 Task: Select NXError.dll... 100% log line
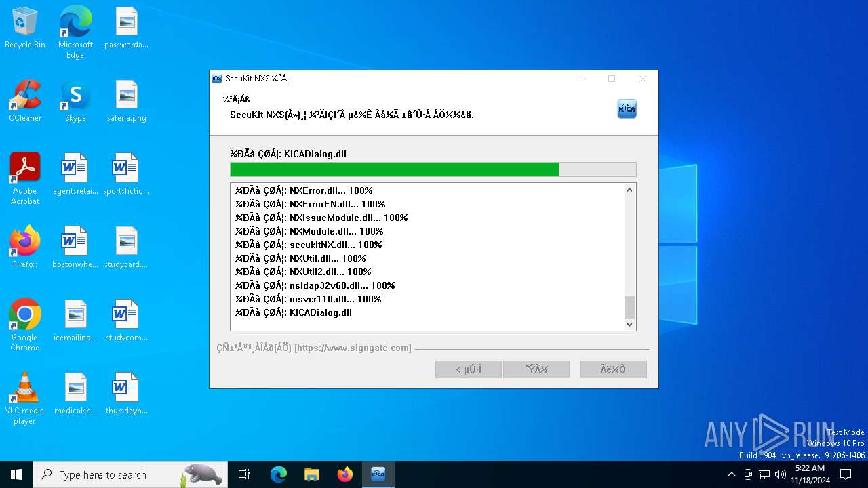pyautogui.click(x=304, y=190)
